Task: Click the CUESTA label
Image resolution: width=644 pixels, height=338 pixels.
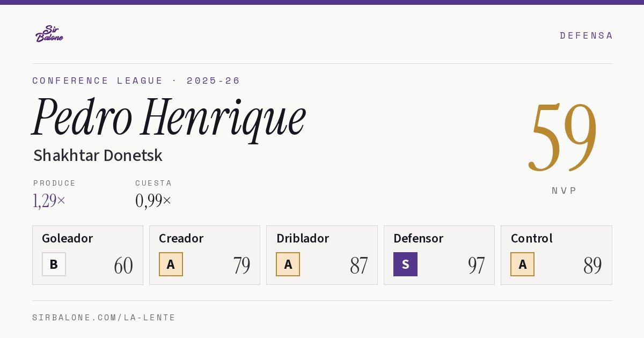Action: pos(153,183)
